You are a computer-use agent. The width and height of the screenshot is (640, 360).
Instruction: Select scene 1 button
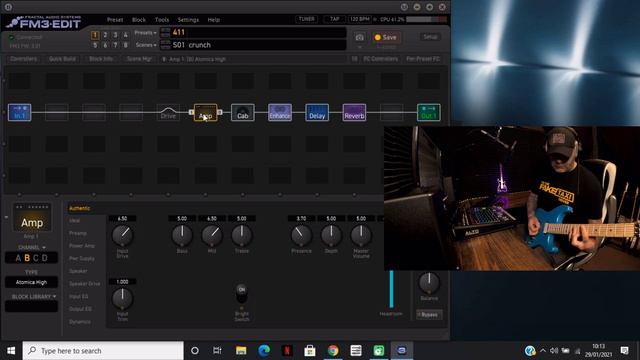coord(95,35)
